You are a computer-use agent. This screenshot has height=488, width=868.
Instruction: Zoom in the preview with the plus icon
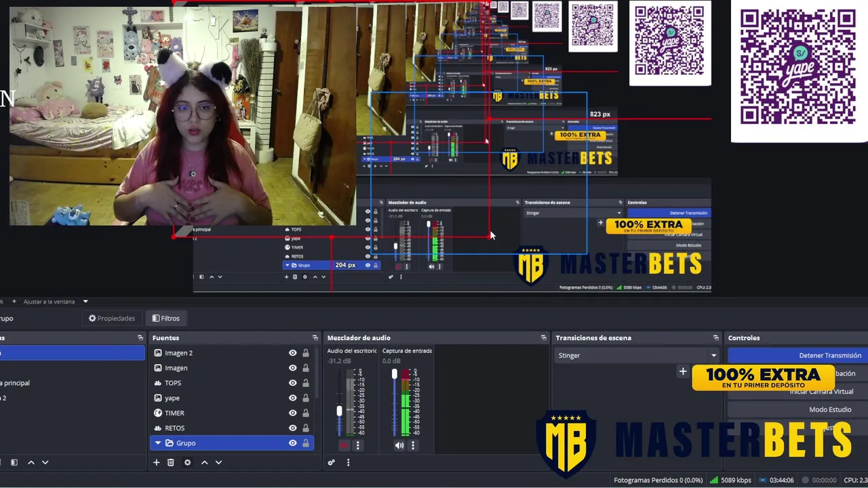[x=14, y=301]
